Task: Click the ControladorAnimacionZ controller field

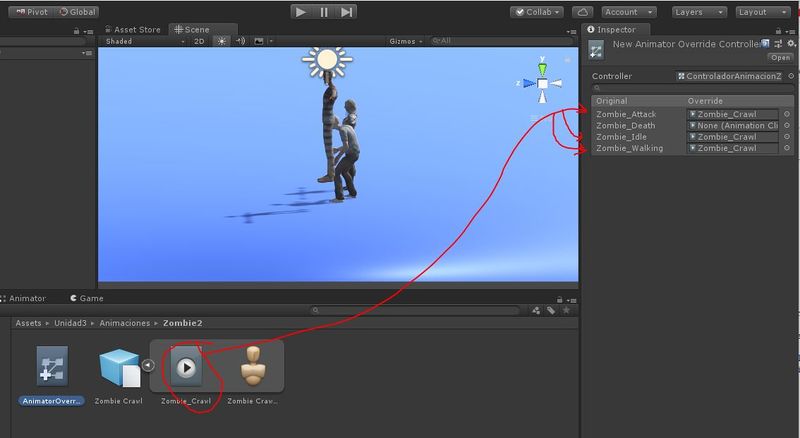Action: pos(731,76)
